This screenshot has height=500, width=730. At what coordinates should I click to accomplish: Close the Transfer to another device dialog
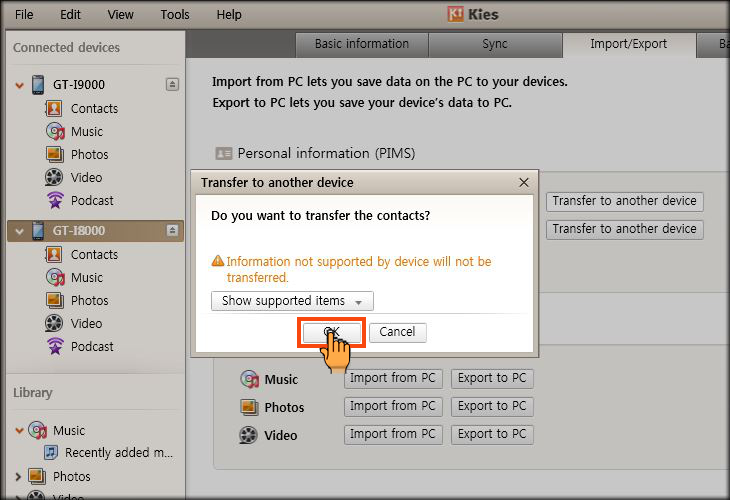click(524, 182)
